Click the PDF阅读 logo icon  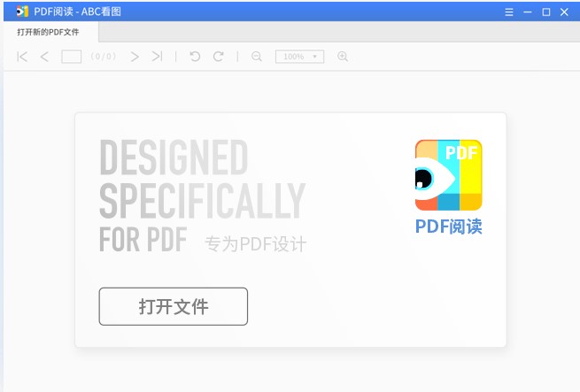tap(448, 175)
